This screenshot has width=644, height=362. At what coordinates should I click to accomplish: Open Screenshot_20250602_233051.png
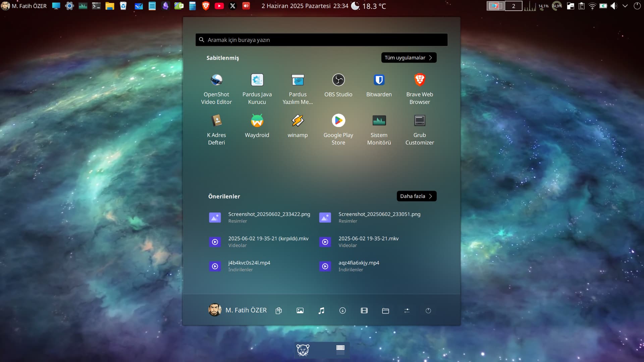click(x=370, y=218)
